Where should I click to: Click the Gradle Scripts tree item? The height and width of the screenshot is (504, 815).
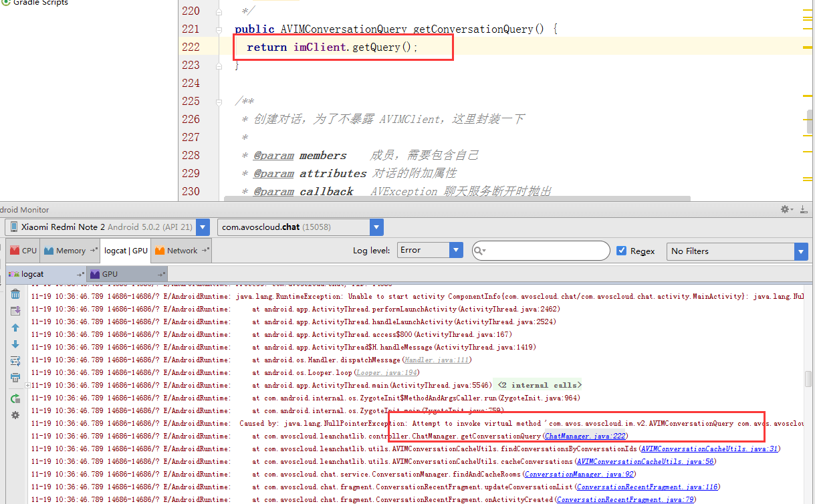[x=35, y=3]
